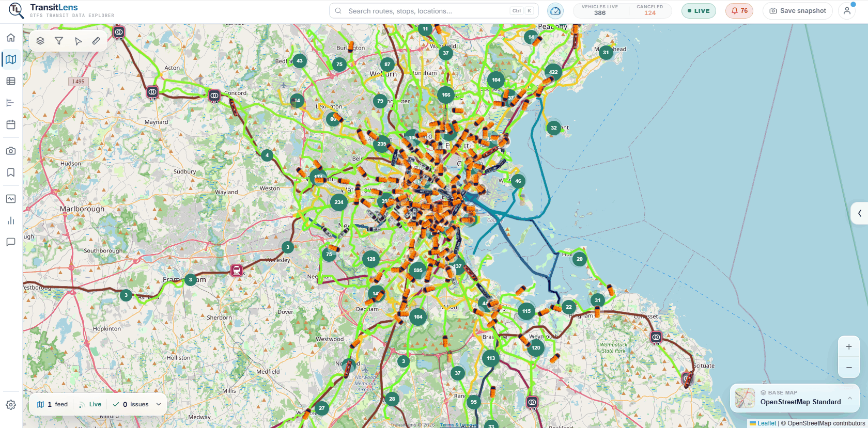The height and width of the screenshot is (428, 868).
Task: Click the 595 vehicle cluster marker
Action: (418, 270)
